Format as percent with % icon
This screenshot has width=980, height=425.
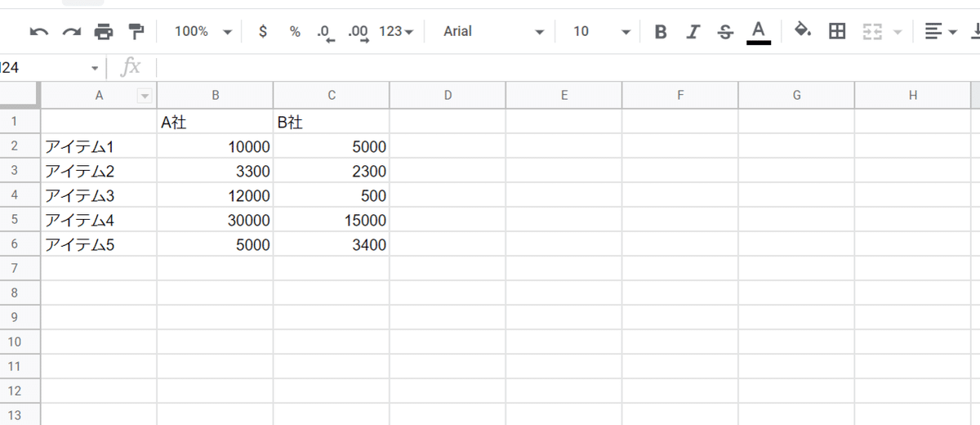295,32
